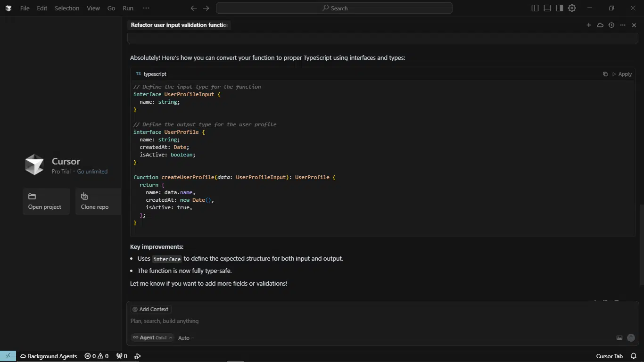The height and width of the screenshot is (362, 644).
Task: Go back with the left arrow
Action: pos(193,8)
